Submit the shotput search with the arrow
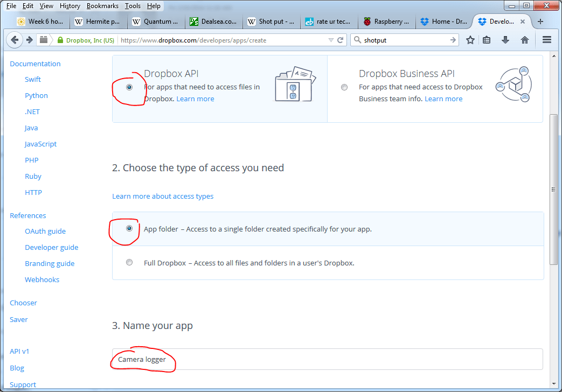The width and height of the screenshot is (562, 392). (453, 40)
